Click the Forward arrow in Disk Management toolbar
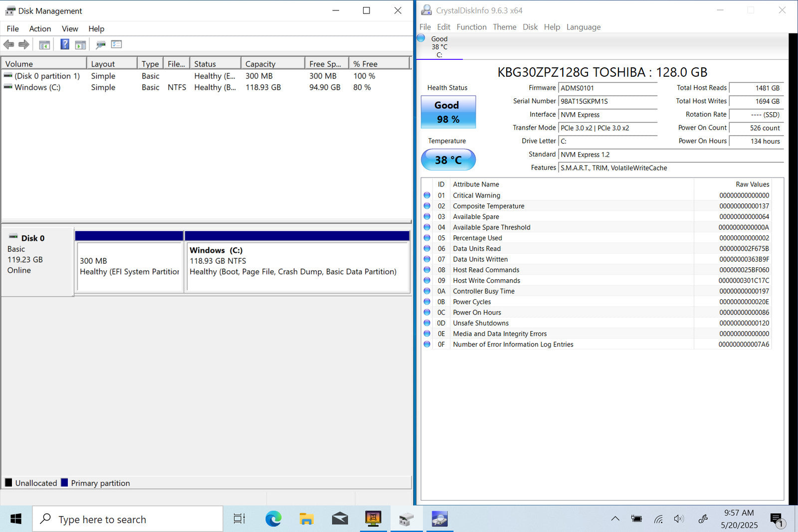798x532 pixels. coord(24,45)
